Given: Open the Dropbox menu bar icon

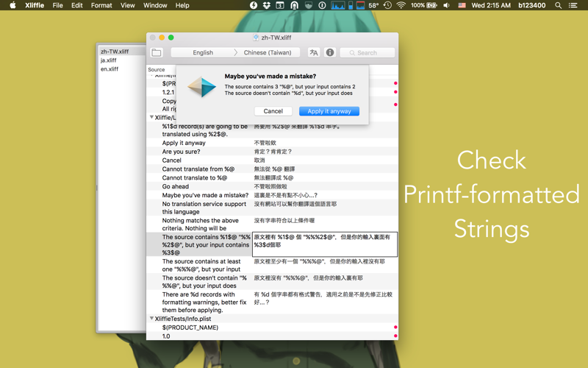Looking at the screenshot, I should tap(267, 5).
